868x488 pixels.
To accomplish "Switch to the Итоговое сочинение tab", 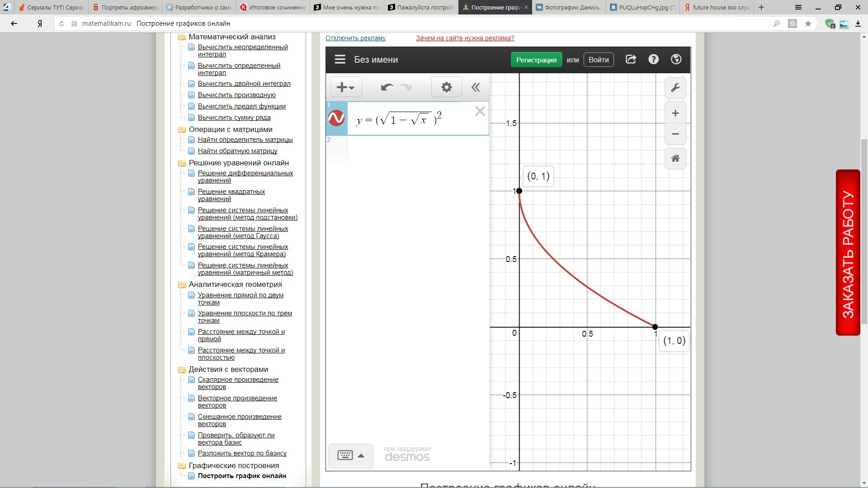I will tap(273, 7).
